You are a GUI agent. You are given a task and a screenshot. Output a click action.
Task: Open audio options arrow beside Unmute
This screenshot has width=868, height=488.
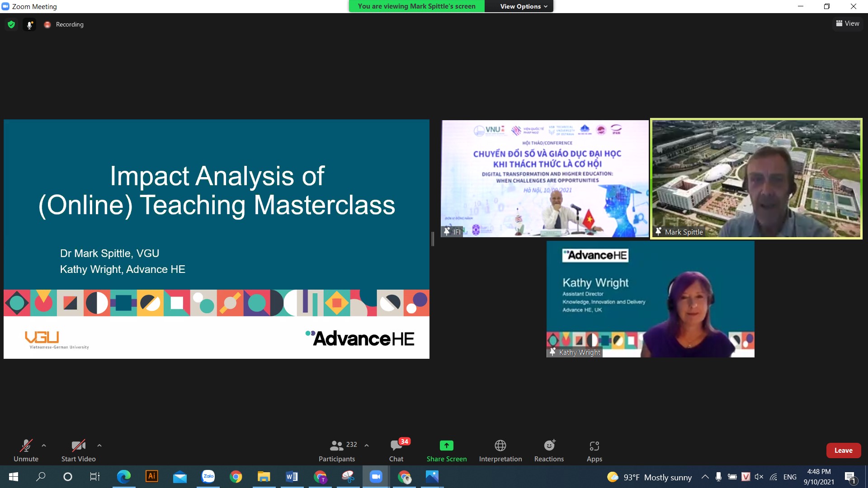pos(44,446)
